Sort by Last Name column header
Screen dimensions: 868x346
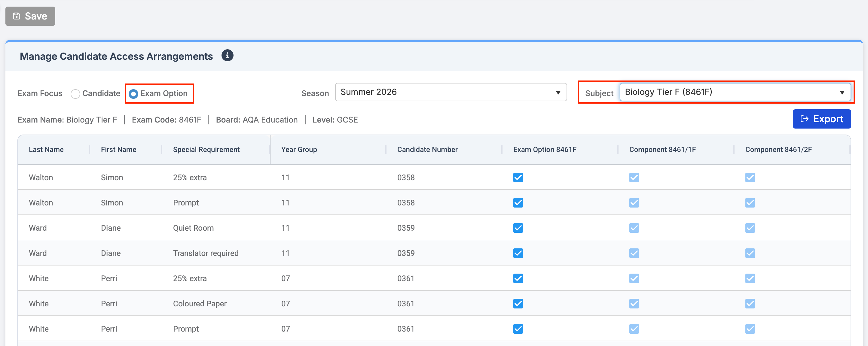click(46, 150)
